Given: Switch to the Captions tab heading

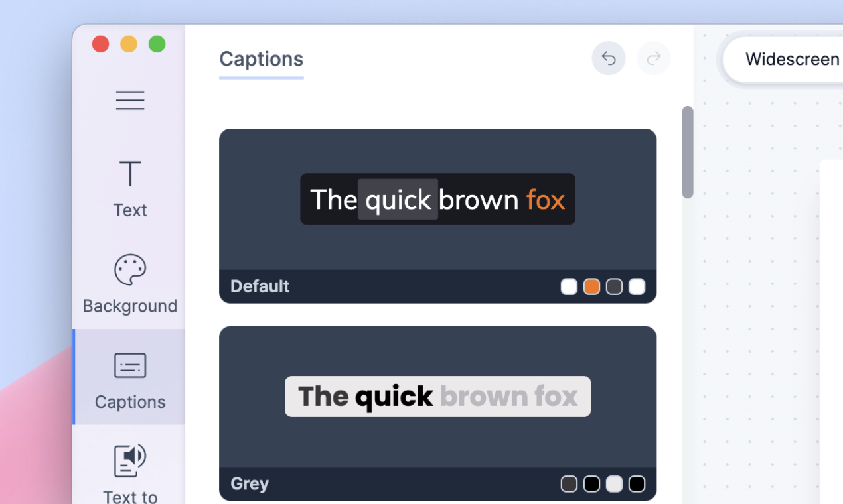Looking at the screenshot, I should click(x=262, y=59).
